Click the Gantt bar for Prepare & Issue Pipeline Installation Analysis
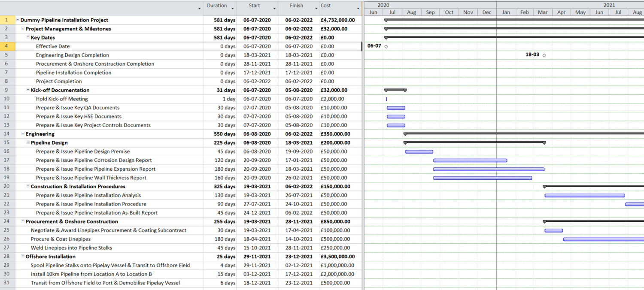The image size is (644, 290). [x=585, y=195]
